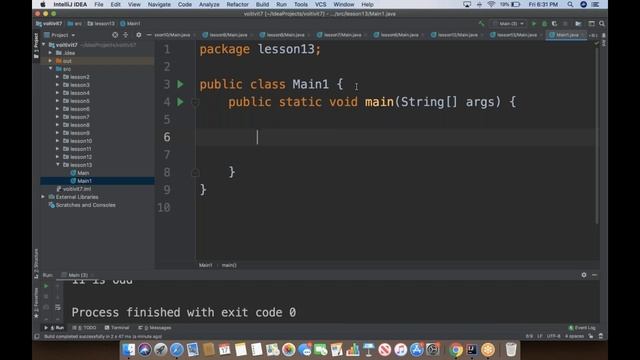The width and height of the screenshot is (640, 360).
Task: Open Google Chrome from the dock
Action: point(456,350)
